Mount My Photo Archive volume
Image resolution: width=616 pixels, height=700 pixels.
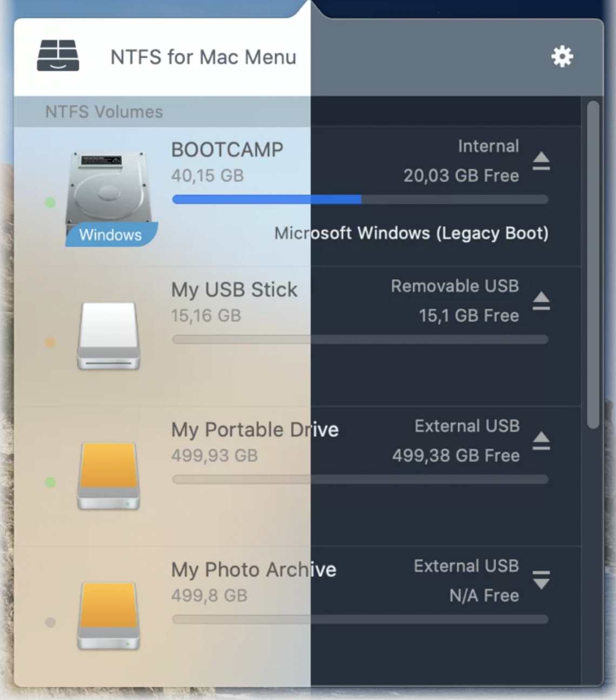[541, 579]
